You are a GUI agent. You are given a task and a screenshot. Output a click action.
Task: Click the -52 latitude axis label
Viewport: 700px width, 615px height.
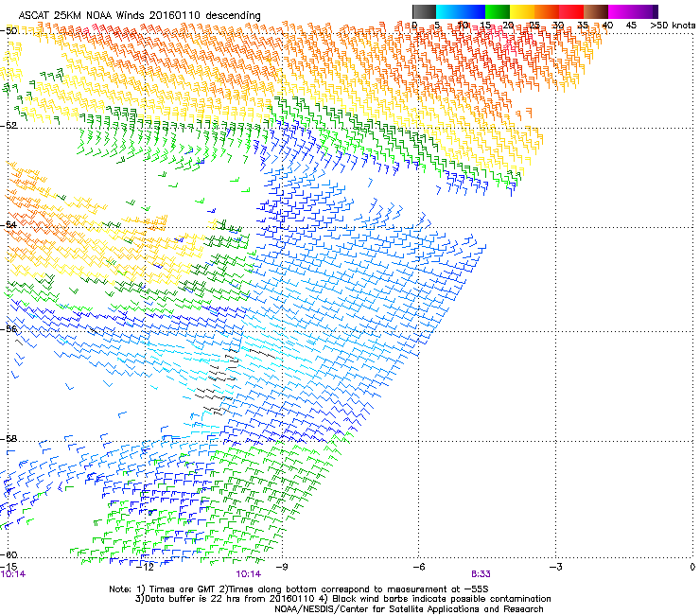(9, 126)
